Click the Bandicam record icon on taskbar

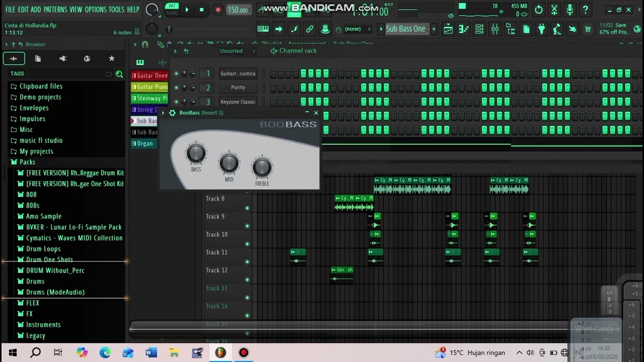point(244,352)
